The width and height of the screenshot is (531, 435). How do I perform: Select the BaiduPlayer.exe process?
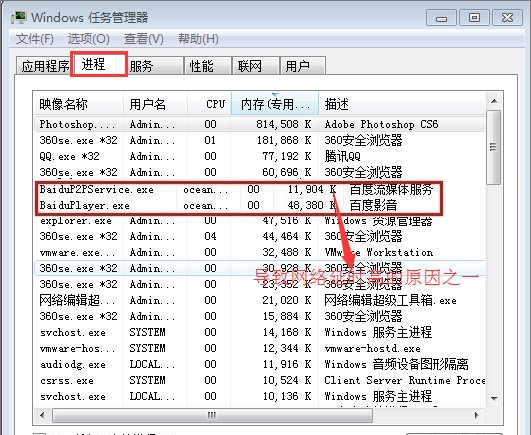point(239,205)
